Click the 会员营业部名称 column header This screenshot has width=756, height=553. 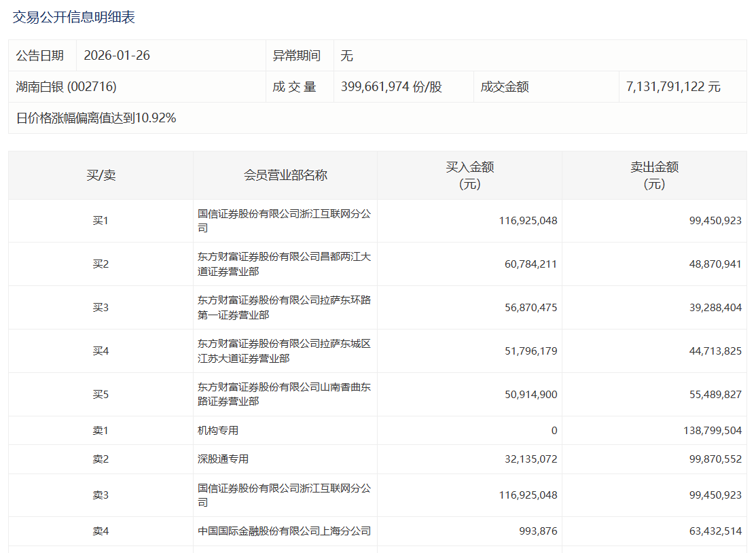point(285,175)
